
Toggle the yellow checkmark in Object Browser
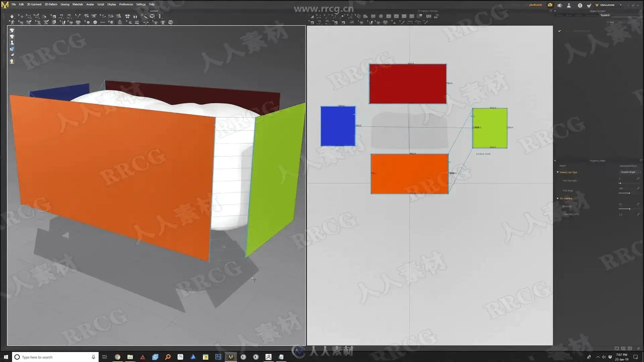click(559, 31)
